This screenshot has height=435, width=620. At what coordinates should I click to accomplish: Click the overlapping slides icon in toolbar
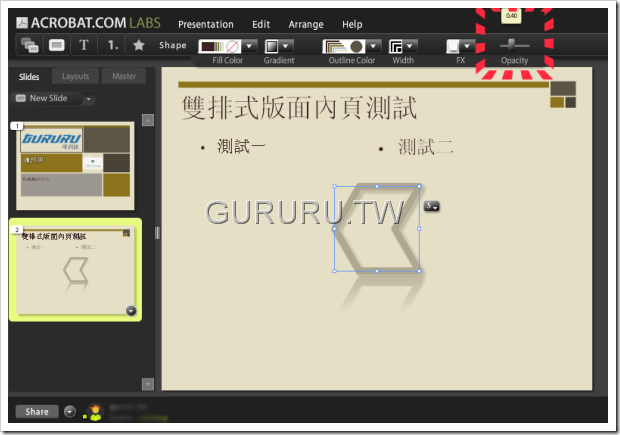(30, 45)
